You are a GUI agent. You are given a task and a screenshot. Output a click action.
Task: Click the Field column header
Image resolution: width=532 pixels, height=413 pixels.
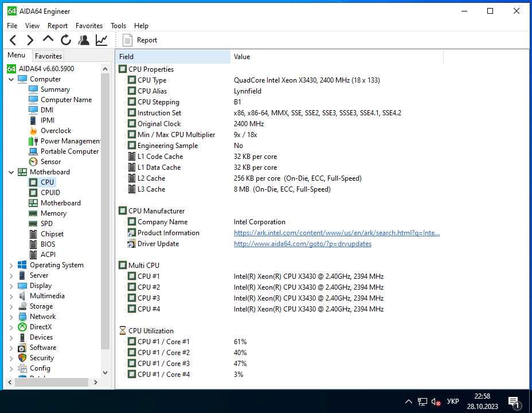(x=173, y=57)
